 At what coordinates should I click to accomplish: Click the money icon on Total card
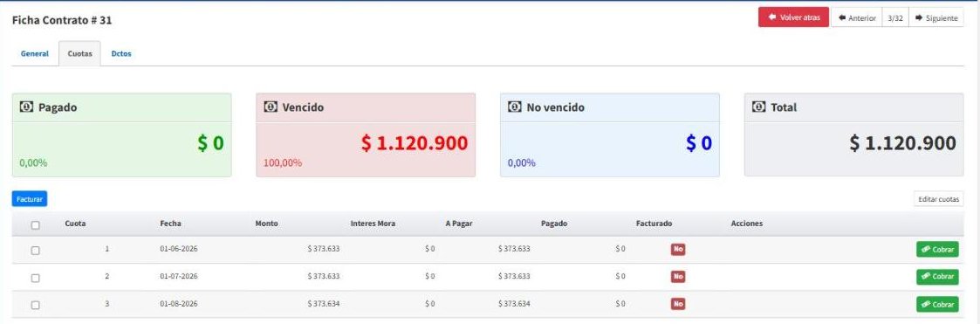[758, 107]
